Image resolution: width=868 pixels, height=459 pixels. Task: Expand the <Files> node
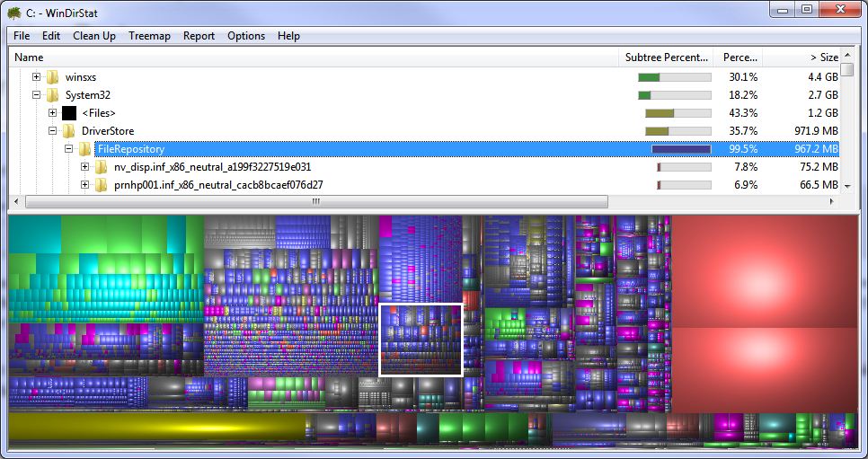click(x=53, y=113)
